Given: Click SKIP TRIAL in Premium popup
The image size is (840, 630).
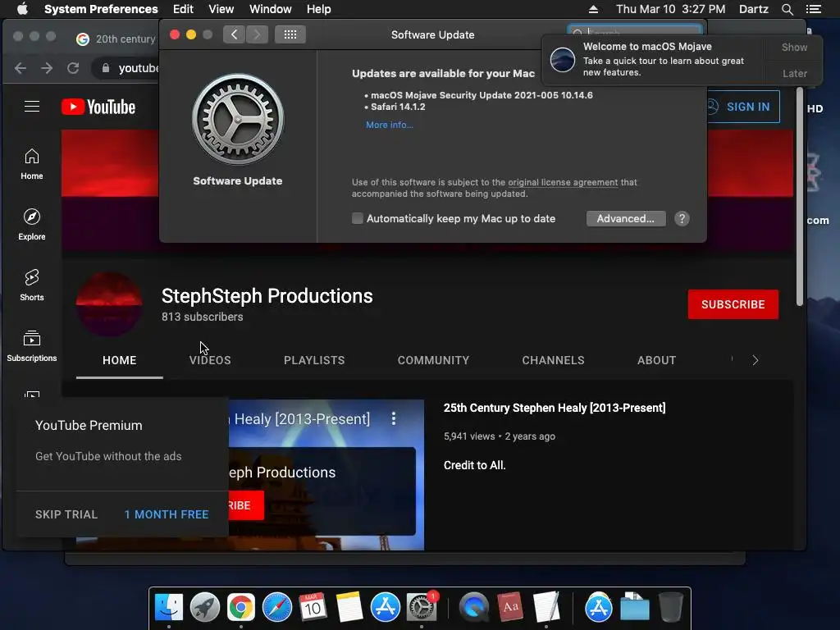Looking at the screenshot, I should tap(66, 514).
